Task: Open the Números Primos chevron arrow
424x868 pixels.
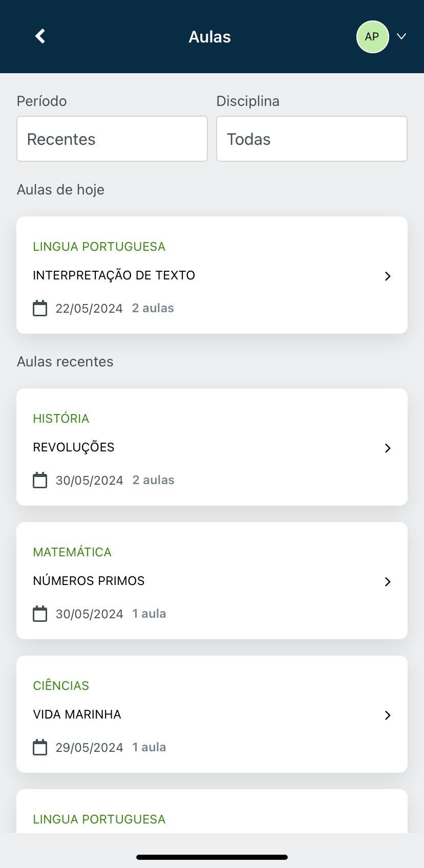Action: coord(388,582)
